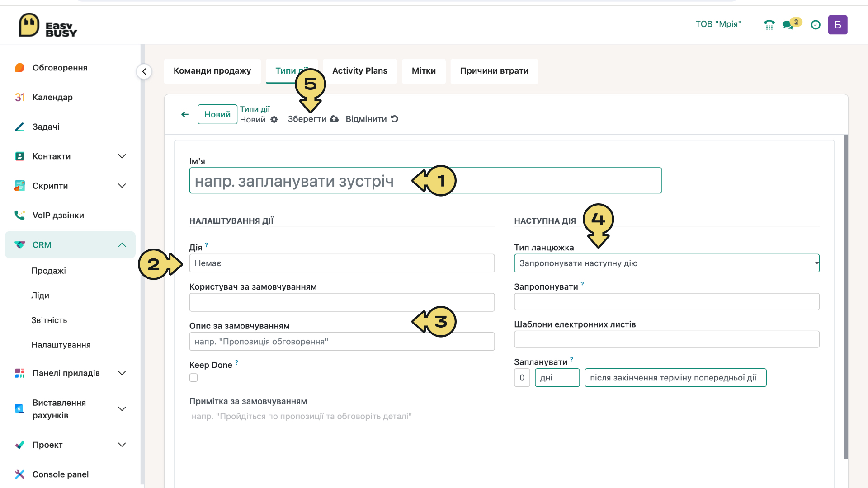Image resolution: width=868 pixels, height=488 pixels.
Task: Click the Виставлення рахунків icon
Action: (20, 409)
